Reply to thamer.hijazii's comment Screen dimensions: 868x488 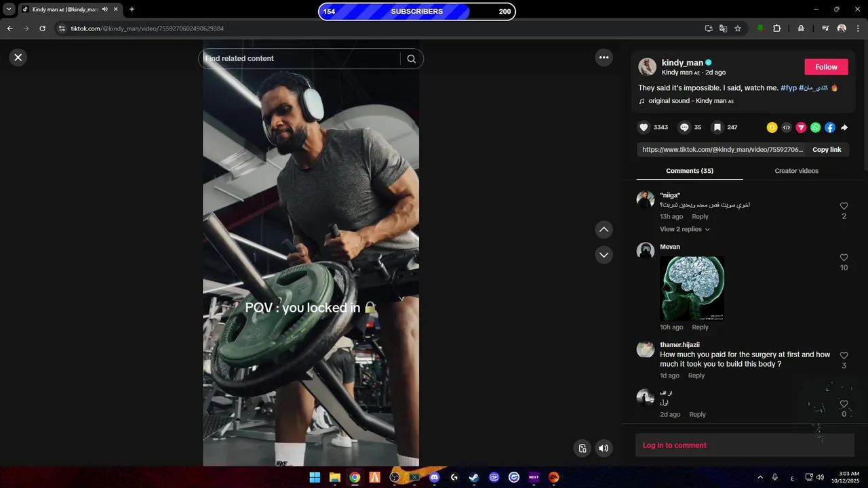[696, 375]
